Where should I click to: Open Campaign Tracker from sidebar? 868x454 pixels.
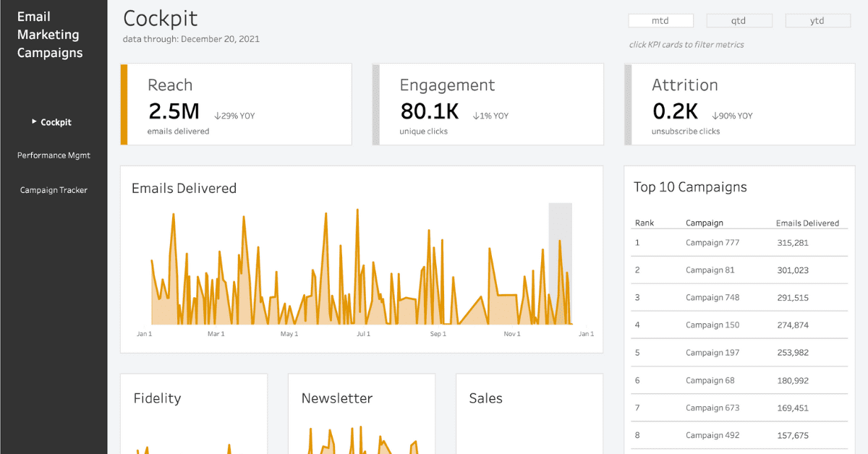point(54,190)
